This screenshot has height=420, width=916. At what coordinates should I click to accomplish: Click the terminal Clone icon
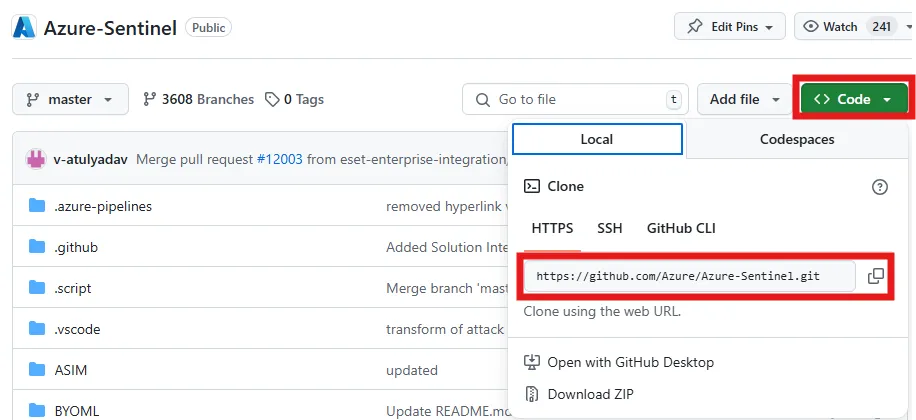pos(532,186)
